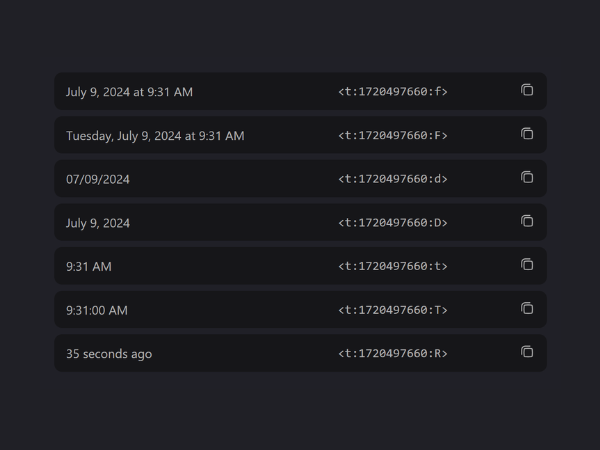Select the <t:1720497660:f> code text

pos(393,92)
